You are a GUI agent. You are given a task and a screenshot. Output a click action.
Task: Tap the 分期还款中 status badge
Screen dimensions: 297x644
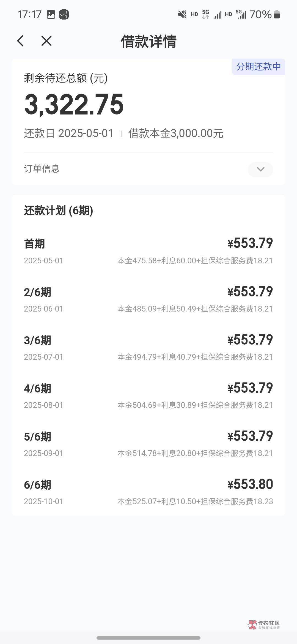pos(258,67)
